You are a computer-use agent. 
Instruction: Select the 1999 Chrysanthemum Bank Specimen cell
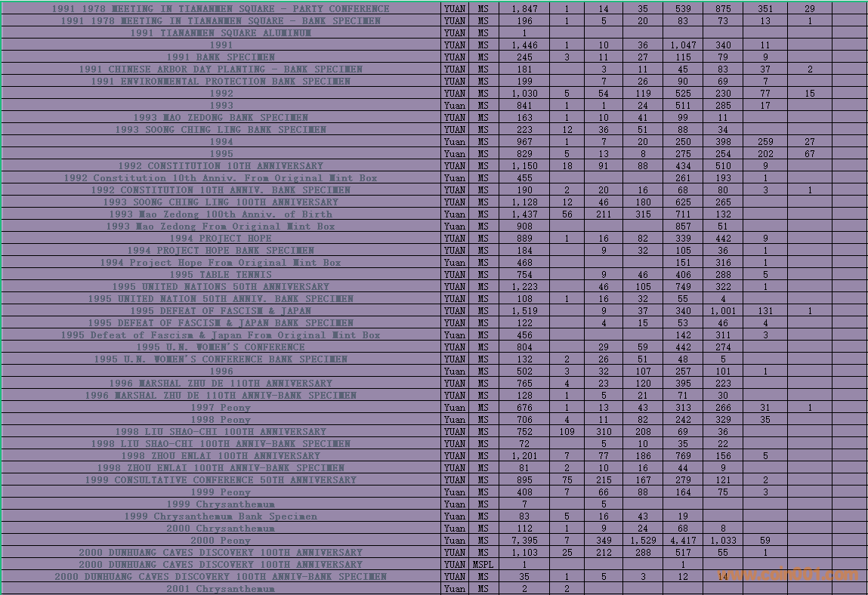click(x=221, y=516)
